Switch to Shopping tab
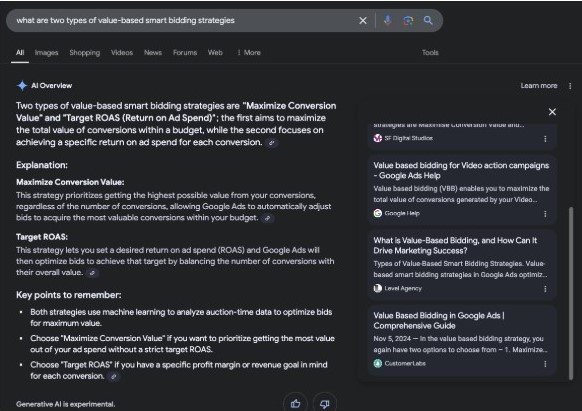582x411 pixels. pos(85,52)
